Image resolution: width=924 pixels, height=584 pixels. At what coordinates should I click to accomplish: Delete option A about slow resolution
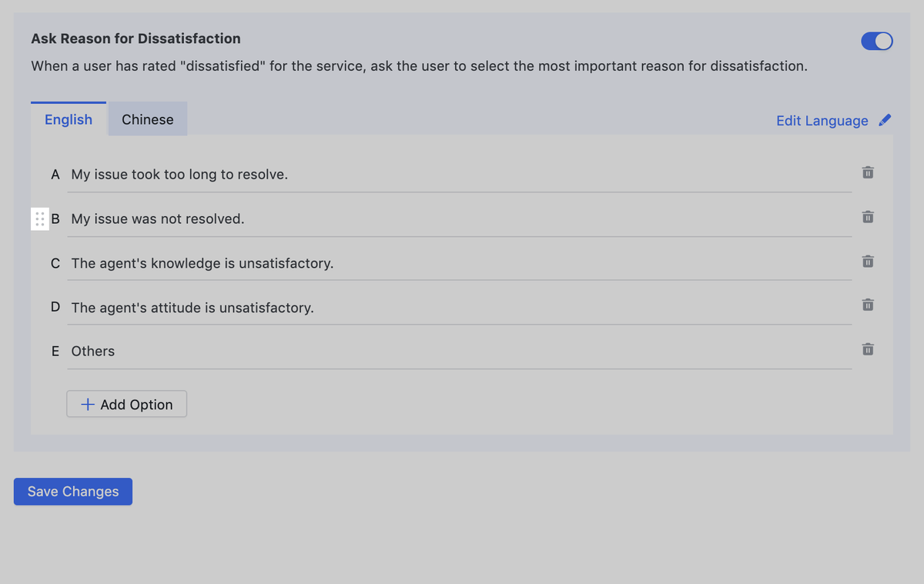(x=868, y=172)
